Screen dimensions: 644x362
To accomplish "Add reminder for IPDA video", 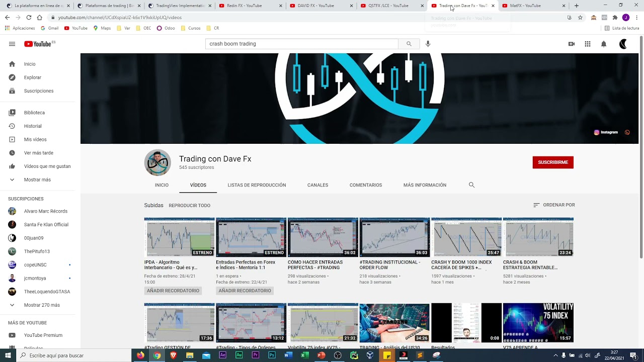I will [x=173, y=291].
